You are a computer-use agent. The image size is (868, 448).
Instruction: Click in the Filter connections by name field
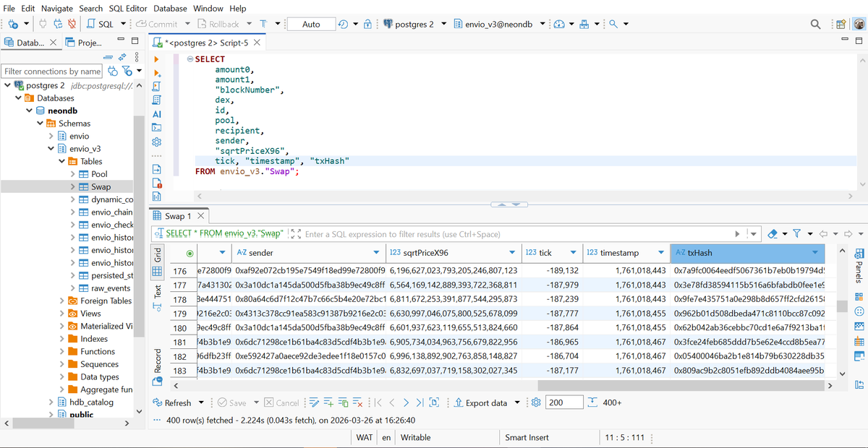(52, 71)
